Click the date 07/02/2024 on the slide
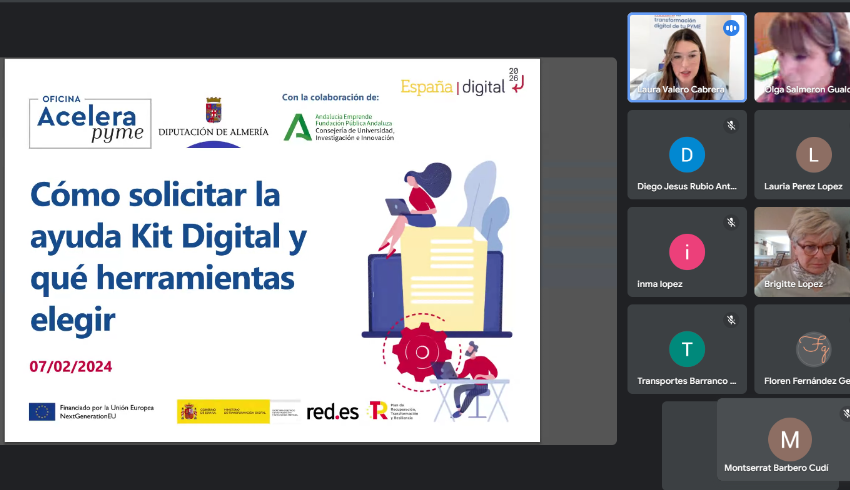This screenshot has width=850, height=490. click(71, 367)
